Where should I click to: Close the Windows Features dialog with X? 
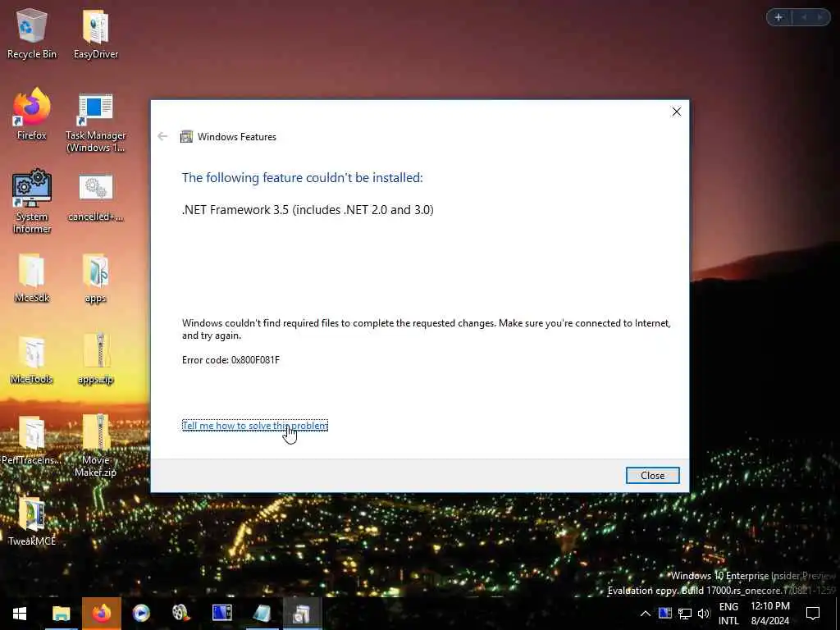click(677, 112)
